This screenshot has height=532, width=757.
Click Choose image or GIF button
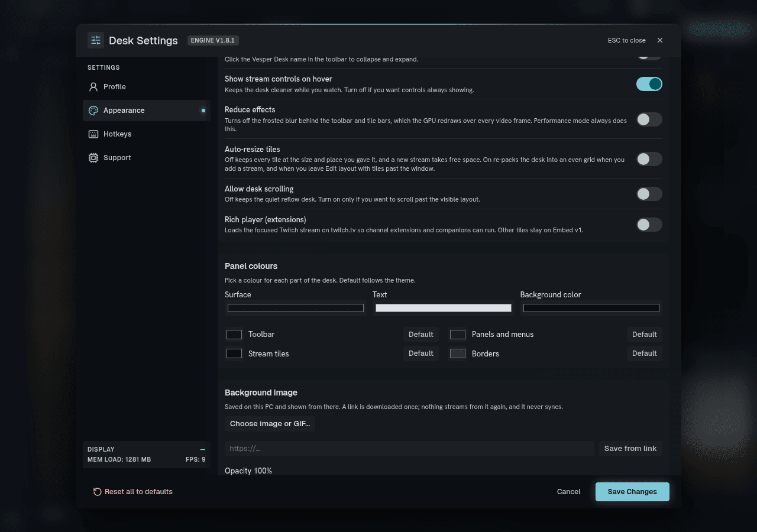(270, 424)
